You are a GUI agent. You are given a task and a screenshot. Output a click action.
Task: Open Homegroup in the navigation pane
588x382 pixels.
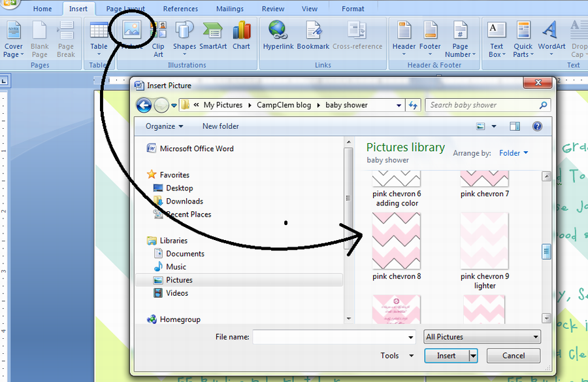(x=174, y=319)
